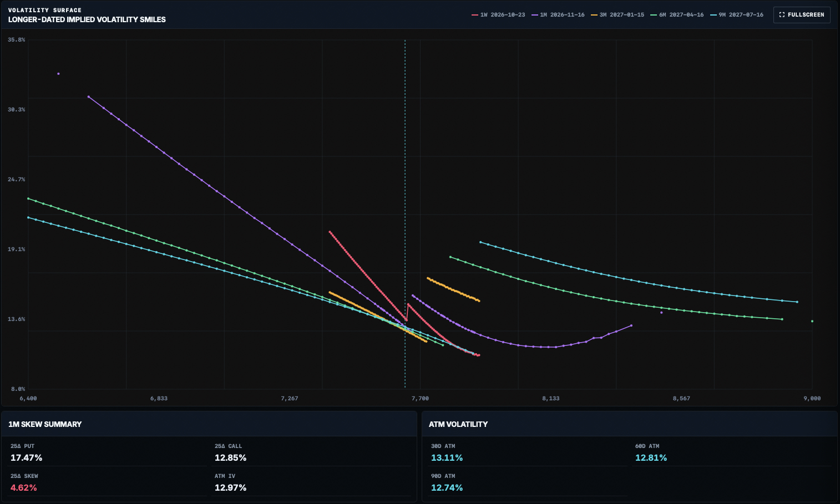Click the 6,833 strike axis label
This screenshot has width=840, height=504.
pos(159,399)
